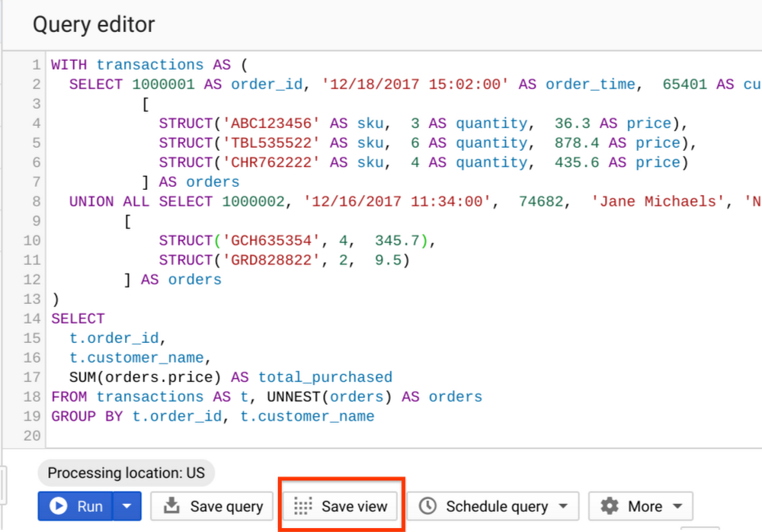Image resolution: width=762 pixels, height=532 pixels.
Task: Click the Save query button
Action: click(212, 506)
